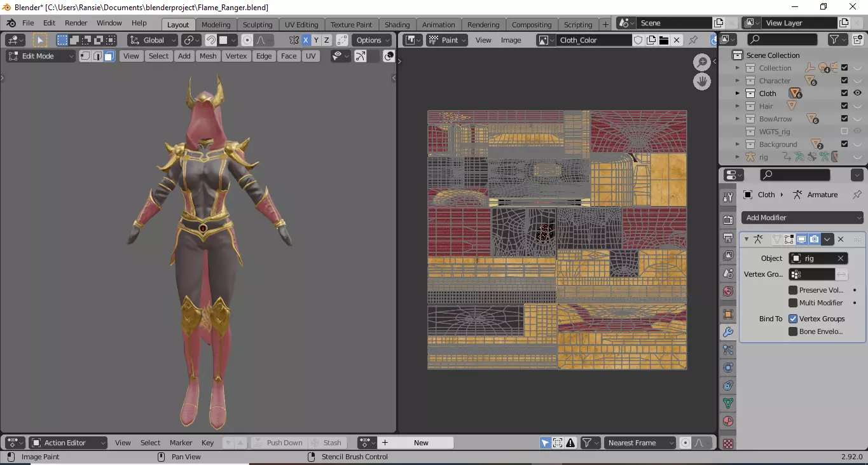Open image folder icon beside Cloth_Color
This screenshot has width=868, height=465.
[663, 40]
